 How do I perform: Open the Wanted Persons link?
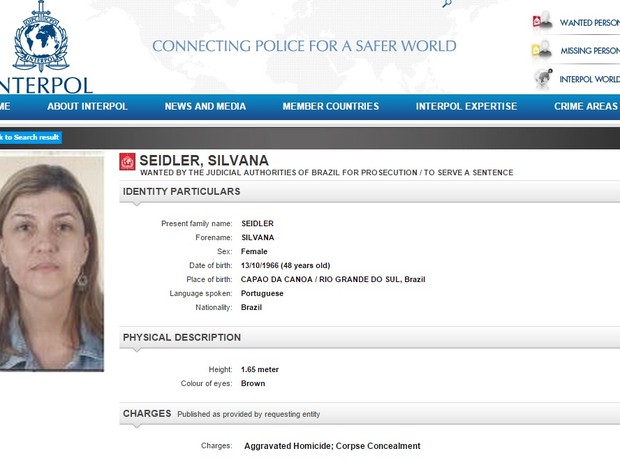point(590,22)
